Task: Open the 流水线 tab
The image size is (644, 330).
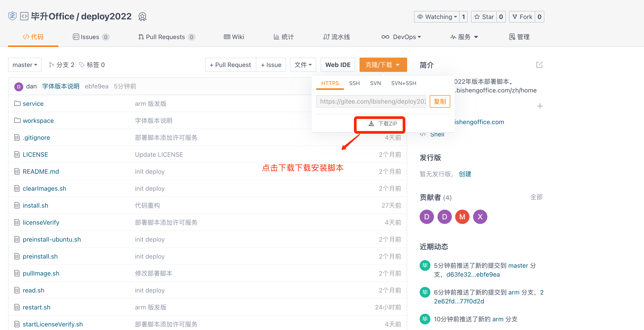Action: [x=337, y=37]
